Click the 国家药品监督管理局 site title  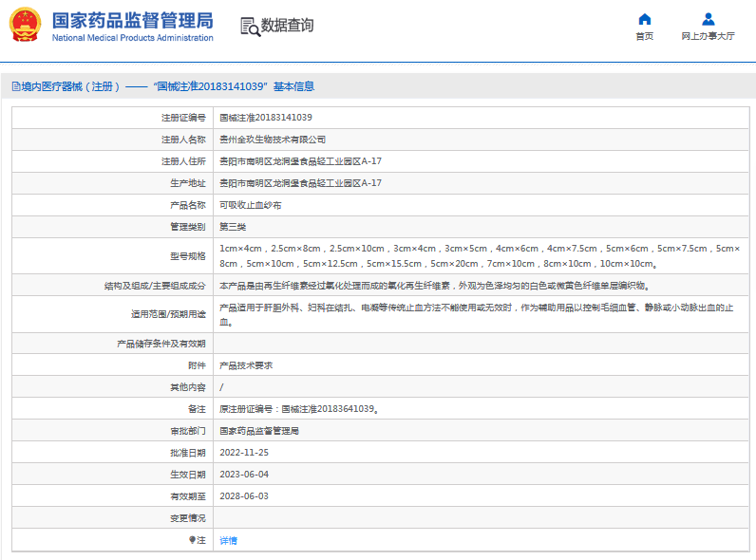133,20
